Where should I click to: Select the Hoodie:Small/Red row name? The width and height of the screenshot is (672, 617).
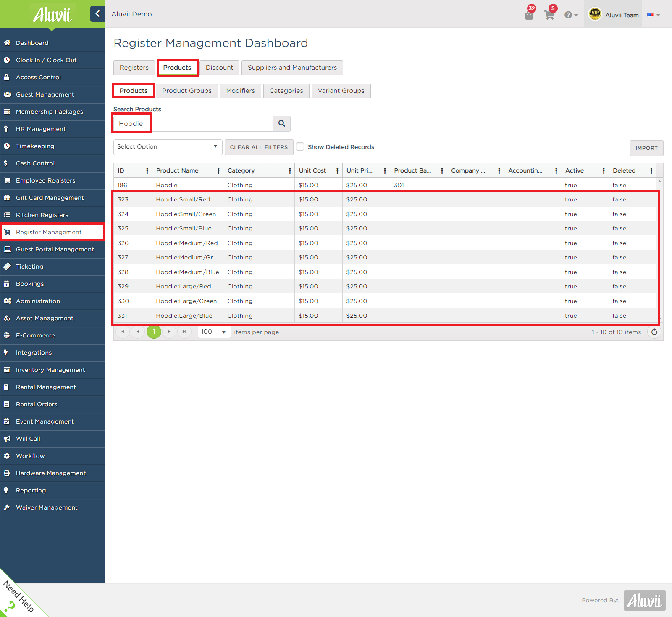tap(183, 199)
